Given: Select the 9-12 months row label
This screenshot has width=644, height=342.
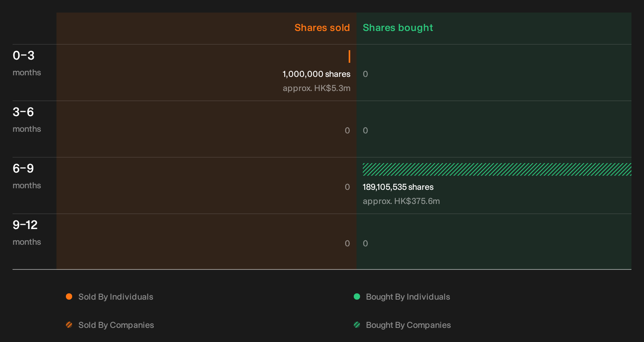Looking at the screenshot, I should click(27, 233).
